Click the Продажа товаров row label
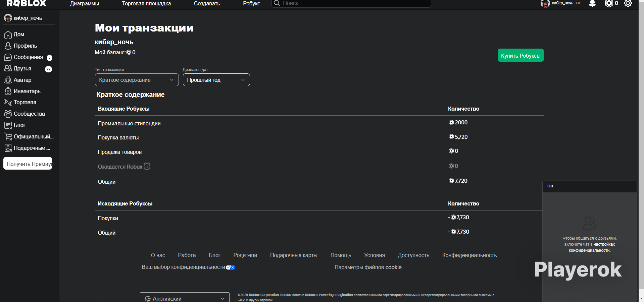 pyautogui.click(x=120, y=152)
